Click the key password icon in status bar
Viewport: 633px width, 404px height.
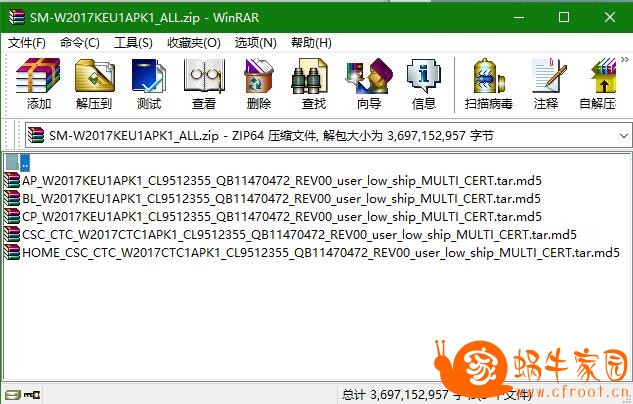pos(32,394)
